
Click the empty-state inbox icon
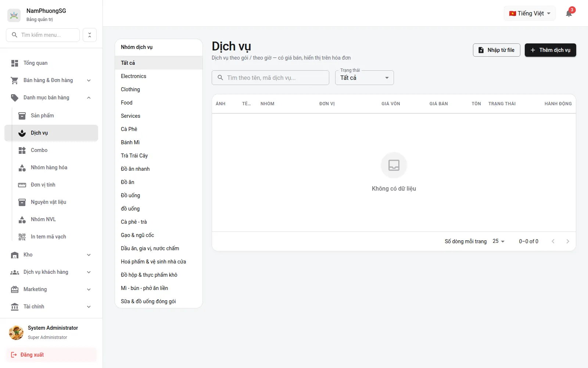(x=394, y=165)
